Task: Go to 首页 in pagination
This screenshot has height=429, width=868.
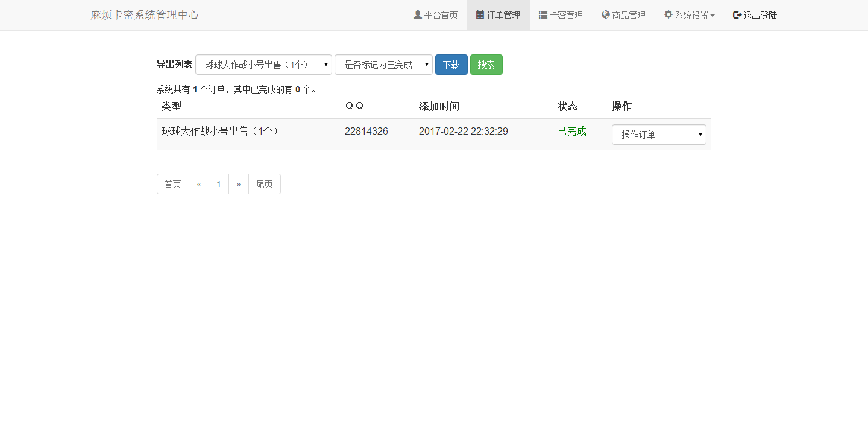Action: click(173, 184)
